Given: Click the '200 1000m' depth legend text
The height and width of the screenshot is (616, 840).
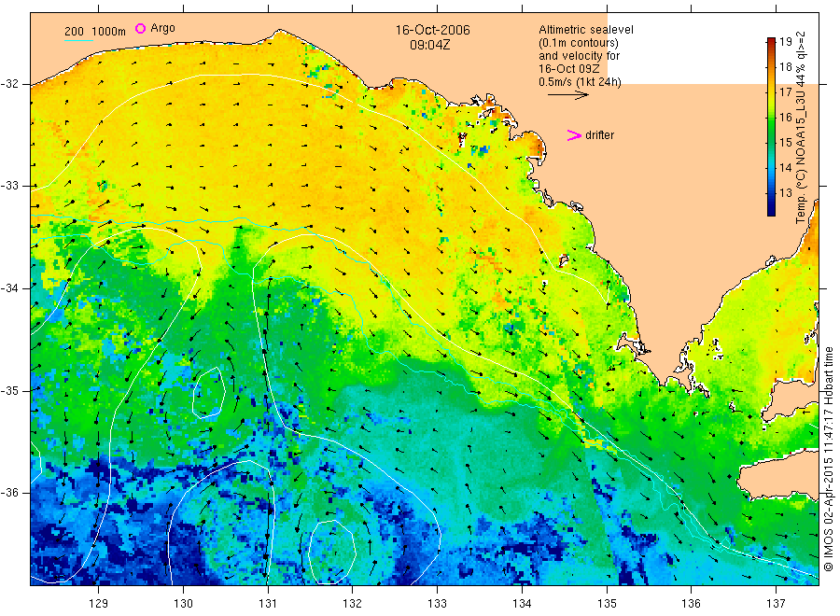Looking at the screenshot, I should [95, 31].
